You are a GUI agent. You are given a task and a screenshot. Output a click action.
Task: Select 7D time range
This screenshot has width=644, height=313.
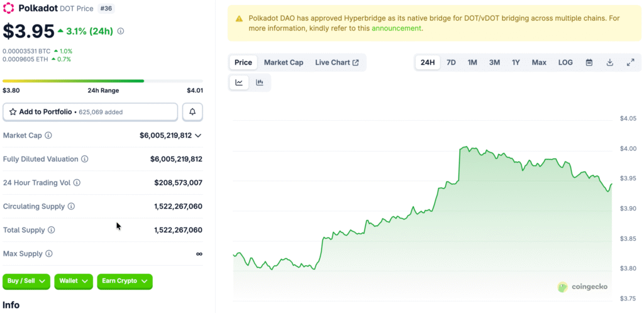451,62
